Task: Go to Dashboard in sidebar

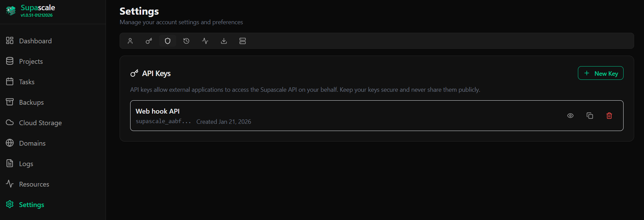Action: pos(35,41)
